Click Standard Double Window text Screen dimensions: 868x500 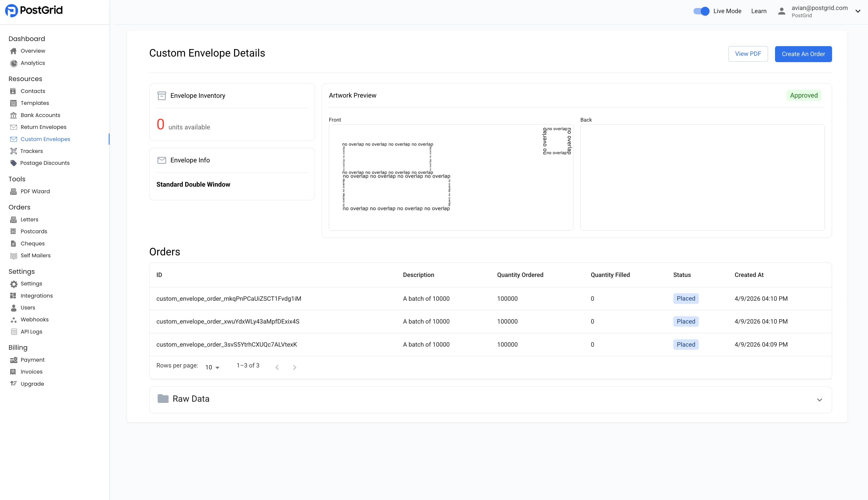[193, 184]
